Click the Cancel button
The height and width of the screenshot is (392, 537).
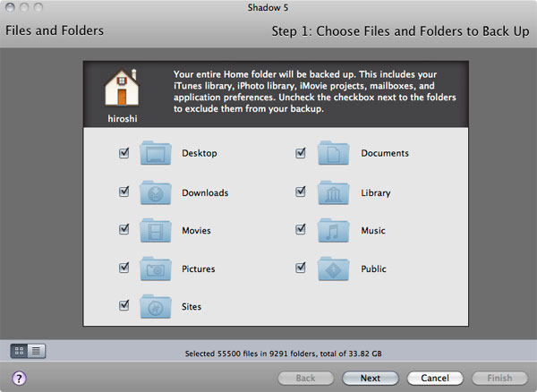[435, 378]
